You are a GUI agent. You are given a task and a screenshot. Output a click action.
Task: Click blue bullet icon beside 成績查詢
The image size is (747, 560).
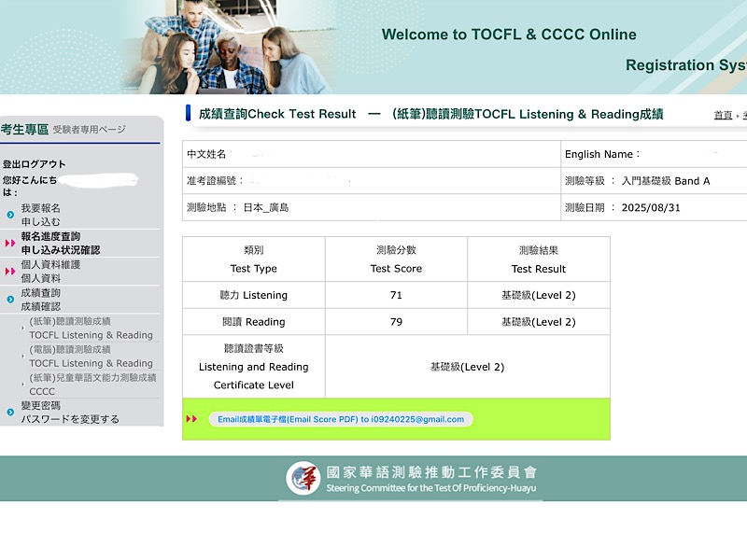tap(10, 300)
